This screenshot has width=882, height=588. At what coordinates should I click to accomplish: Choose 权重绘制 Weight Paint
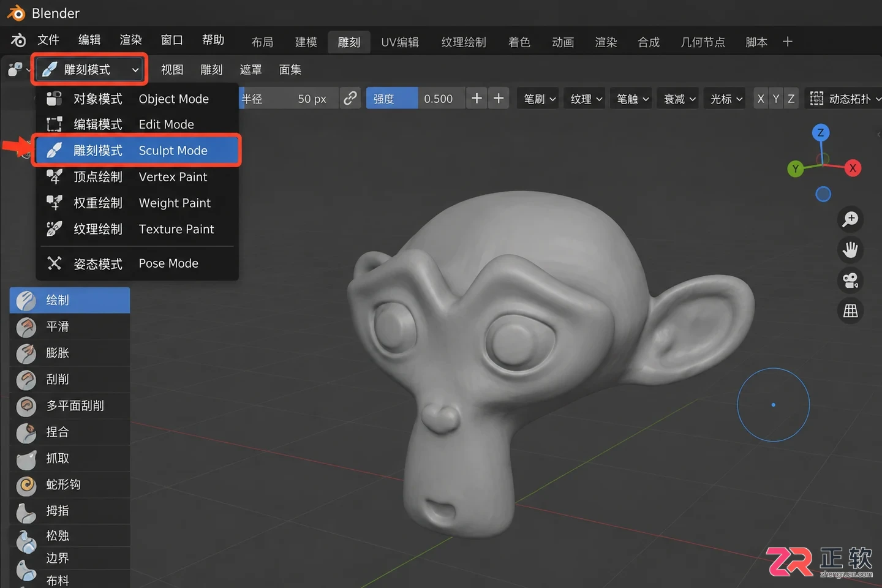coord(137,203)
